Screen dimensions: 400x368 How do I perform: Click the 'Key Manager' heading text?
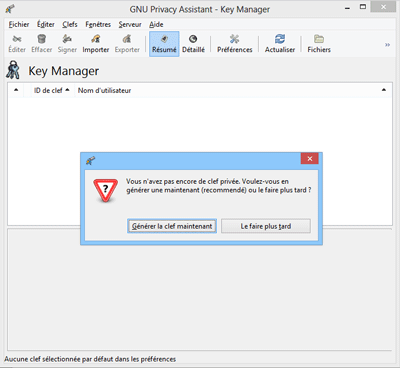(63, 71)
